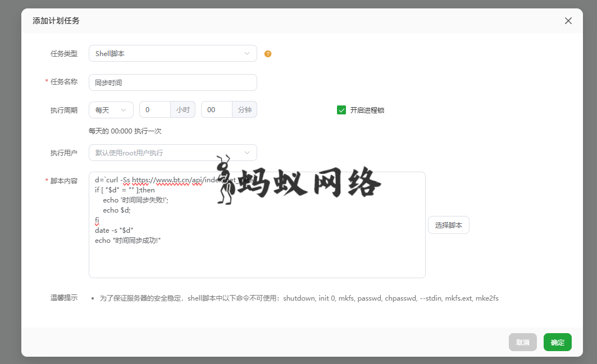Click the hour input showing 0
597x364 pixels.
[154, 110]
